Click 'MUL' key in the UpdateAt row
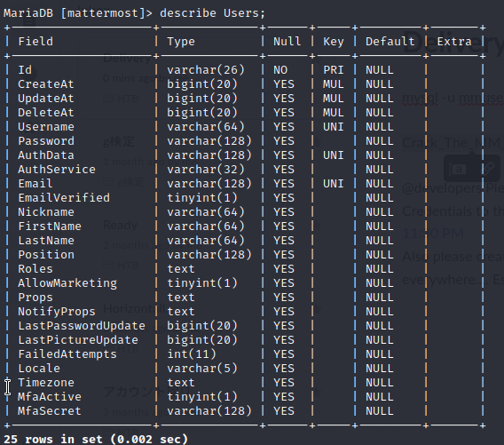 coord(334,99)
